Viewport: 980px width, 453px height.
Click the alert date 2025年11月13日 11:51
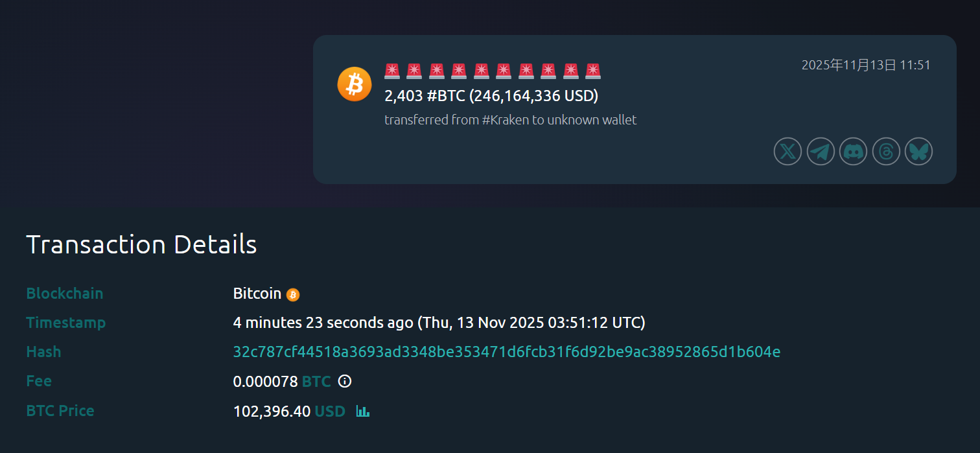pos(865,65)
